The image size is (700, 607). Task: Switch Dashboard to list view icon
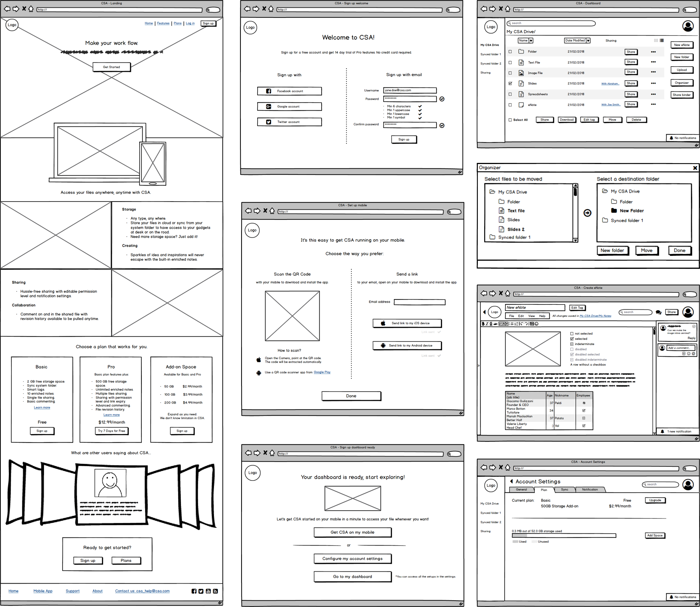662,41
